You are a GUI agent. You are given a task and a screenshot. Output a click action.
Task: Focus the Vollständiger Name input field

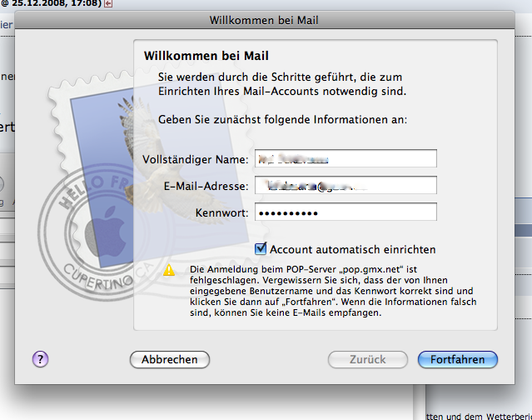(346, 158)
